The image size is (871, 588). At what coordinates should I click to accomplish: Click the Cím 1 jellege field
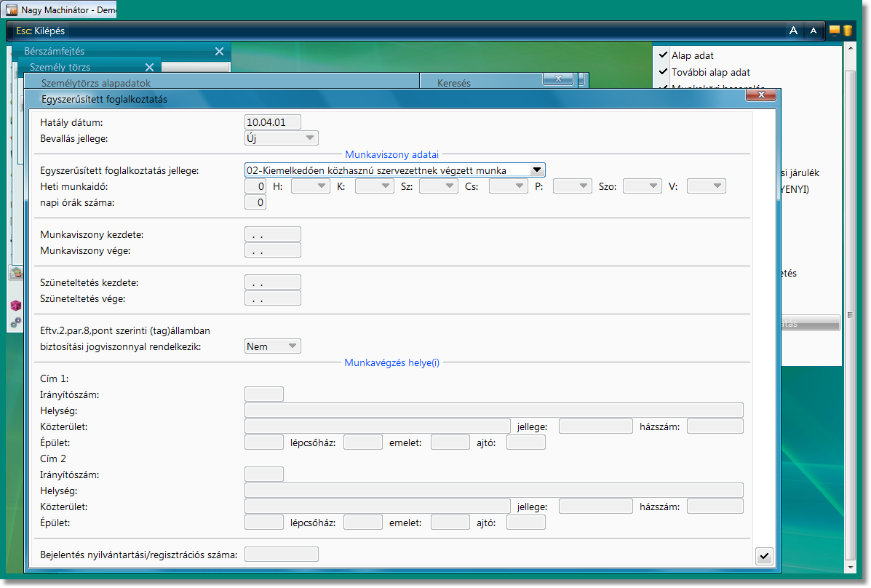(595, 426)
